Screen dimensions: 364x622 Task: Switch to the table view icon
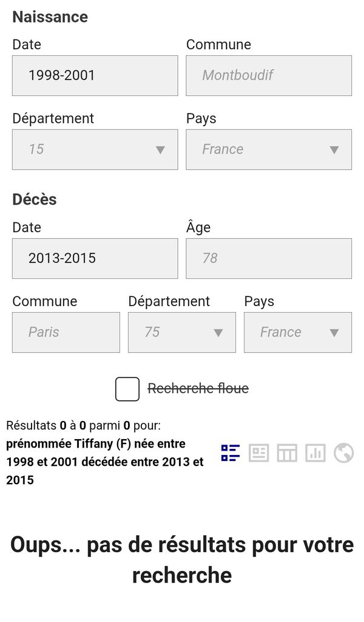(287, 453)
